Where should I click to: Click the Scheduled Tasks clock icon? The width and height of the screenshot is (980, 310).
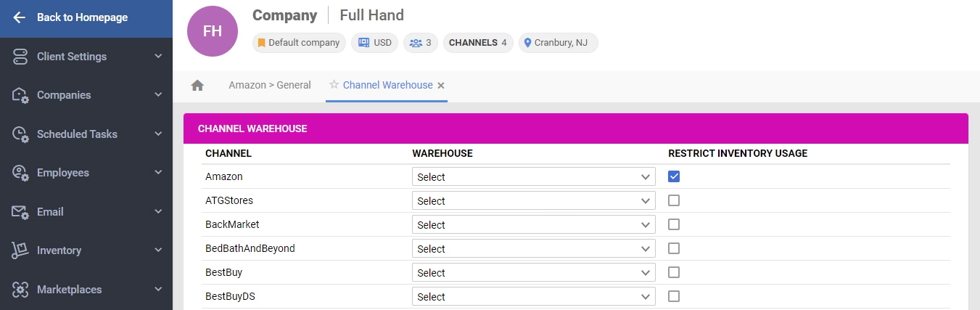tap(20, 134)
